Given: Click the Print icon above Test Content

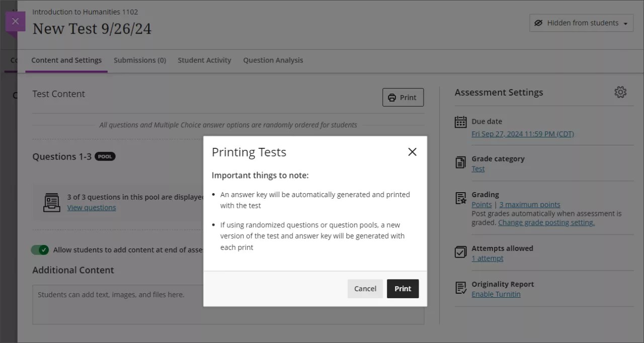Looking at the screenshot, I should click(392, 97).
